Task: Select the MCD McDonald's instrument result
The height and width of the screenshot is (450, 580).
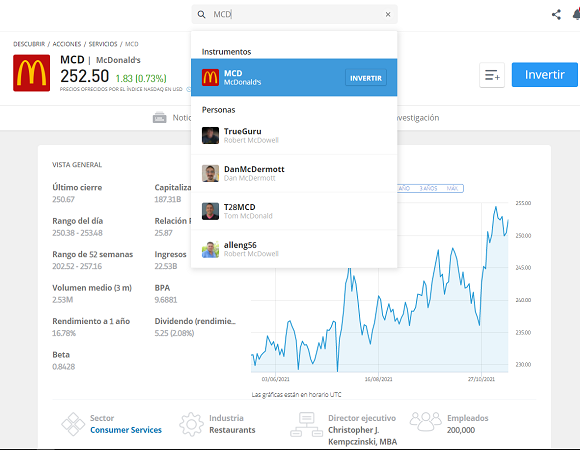Action: [x=294, y=77]
